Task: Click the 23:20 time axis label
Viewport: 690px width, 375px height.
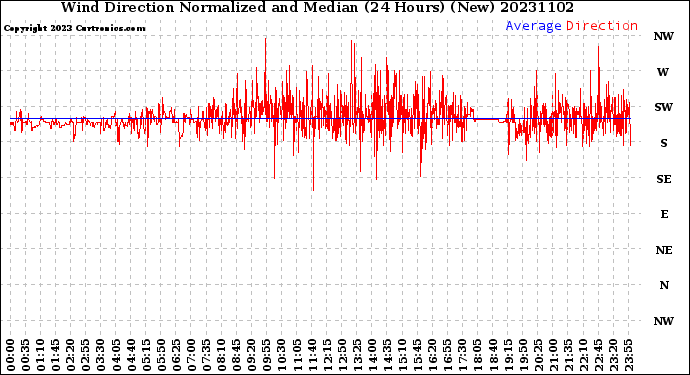Action: [x=613, y=355]
